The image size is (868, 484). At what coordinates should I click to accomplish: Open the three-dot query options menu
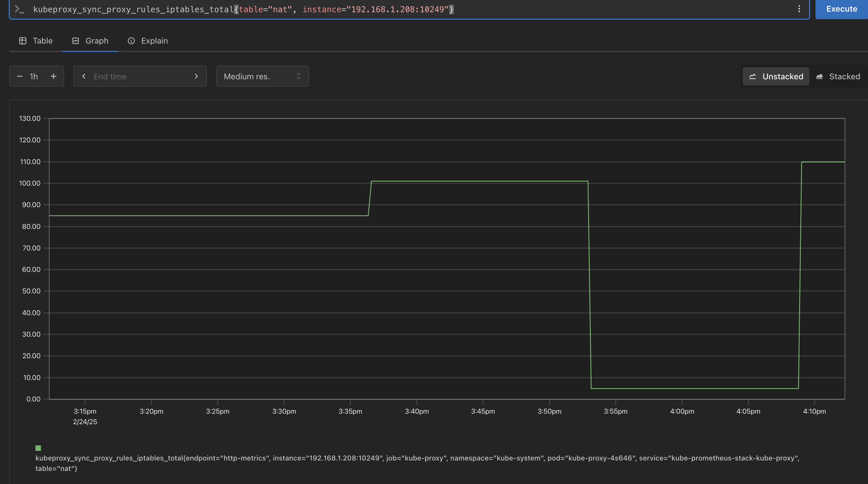click(x=799, y=9)
